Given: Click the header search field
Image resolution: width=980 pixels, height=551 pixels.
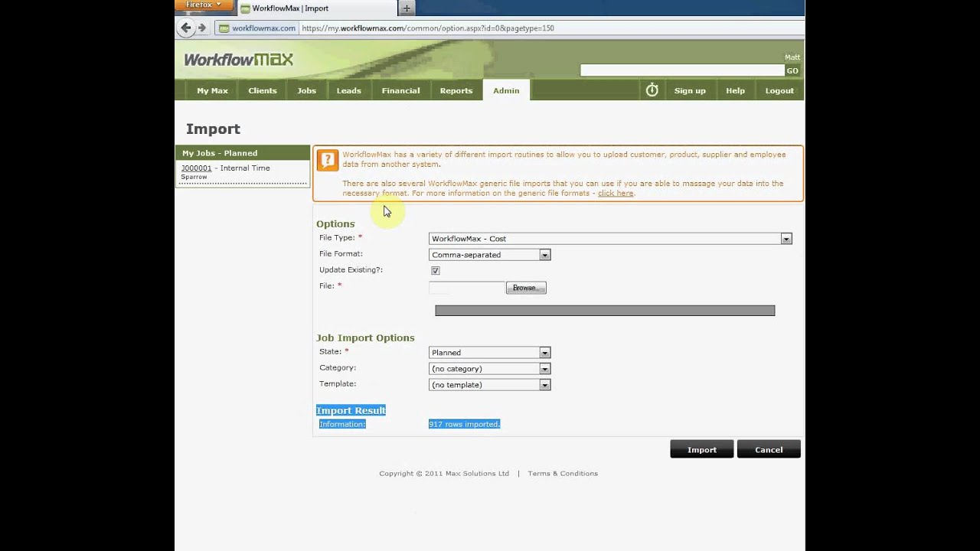Looking at the screenshot, I should [x=682, y=70].
